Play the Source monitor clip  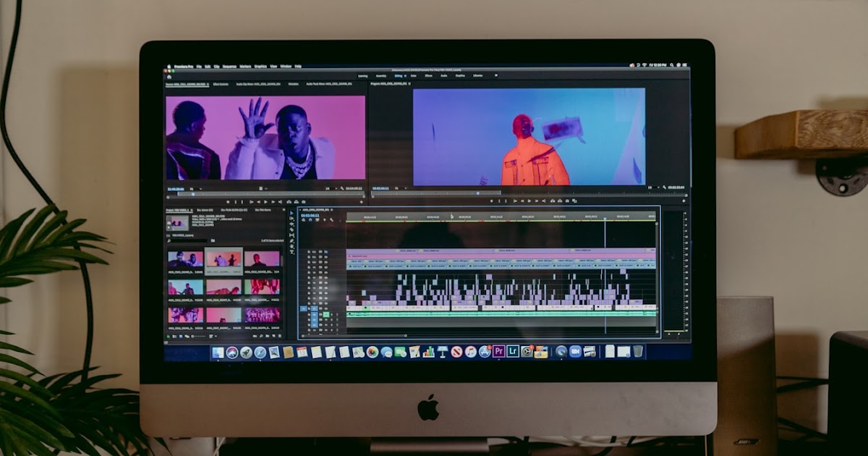[265, 202]
